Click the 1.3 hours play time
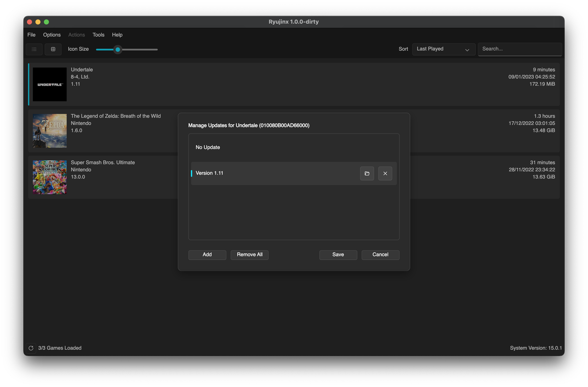 click(x=544, y=116)
